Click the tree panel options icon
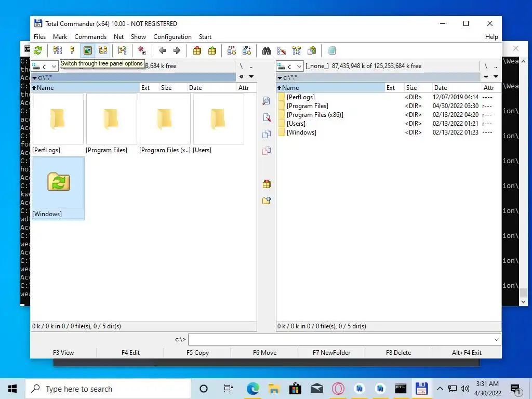Image resolution: width=532 pixels, height=399 pixels. coord(103,50)
